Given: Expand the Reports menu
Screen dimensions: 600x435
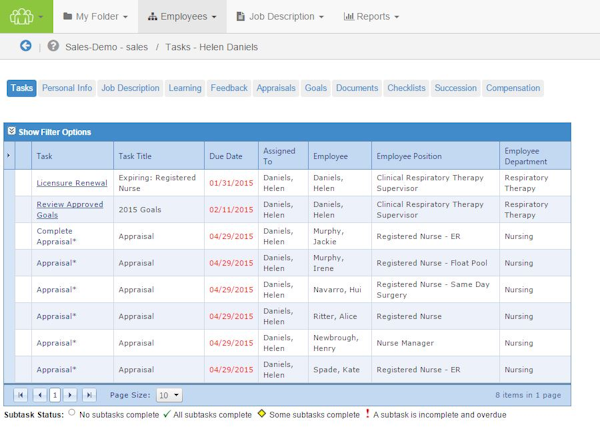Looking at the screenshot, I should 371,16.
